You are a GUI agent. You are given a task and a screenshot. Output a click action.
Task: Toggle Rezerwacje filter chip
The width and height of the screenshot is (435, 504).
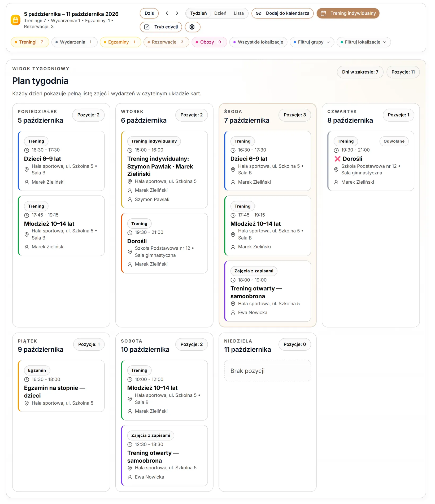[x=166, y=42]
